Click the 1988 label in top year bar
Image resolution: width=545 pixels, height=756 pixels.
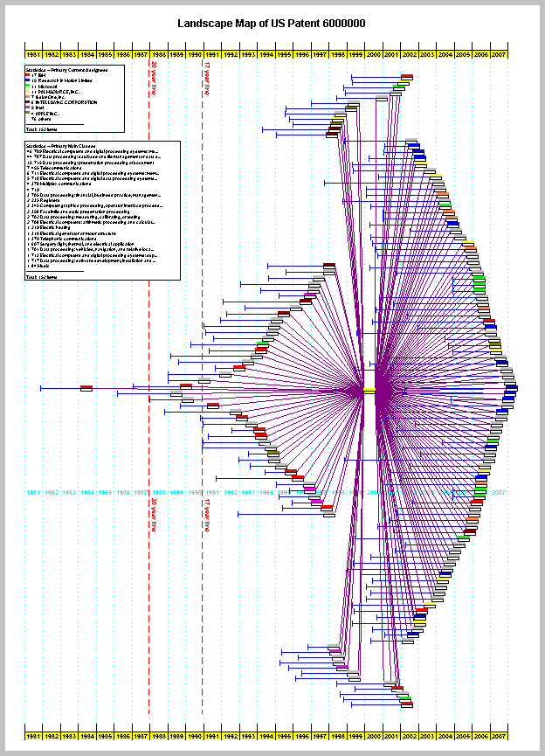(159, 54)
